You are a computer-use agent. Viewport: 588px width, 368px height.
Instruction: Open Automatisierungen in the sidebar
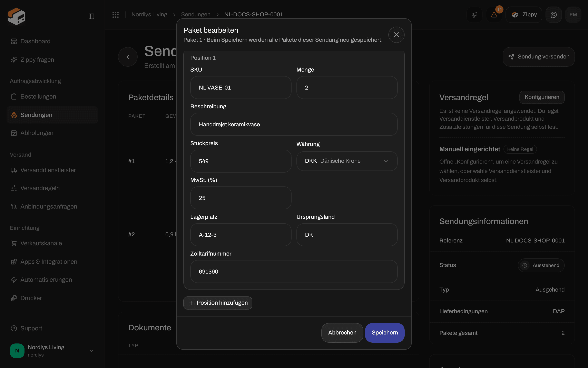[52, 280]
